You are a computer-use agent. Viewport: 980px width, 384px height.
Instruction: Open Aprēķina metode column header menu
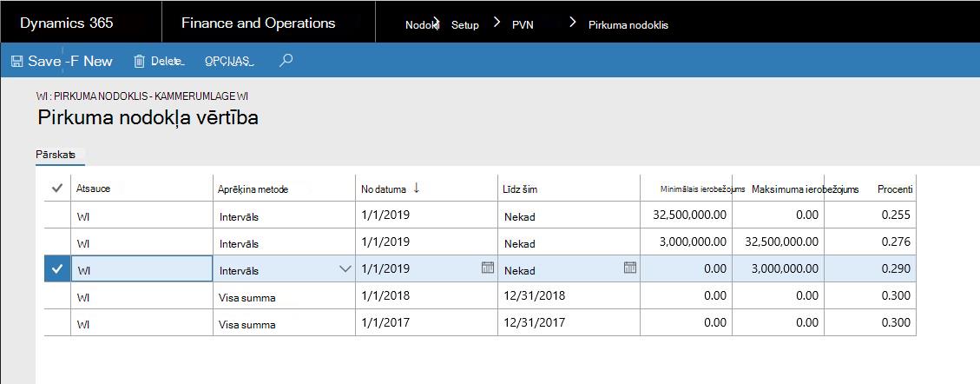(x=253, y=189)
